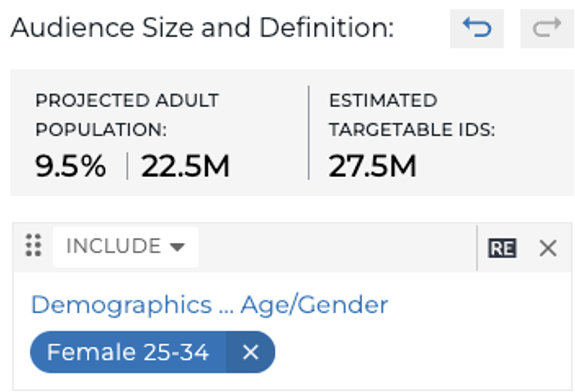The height and width of the screenshot is (392, 575).
Task: Click the Estimated Targetable IDs label
Action: coord(412,115)
